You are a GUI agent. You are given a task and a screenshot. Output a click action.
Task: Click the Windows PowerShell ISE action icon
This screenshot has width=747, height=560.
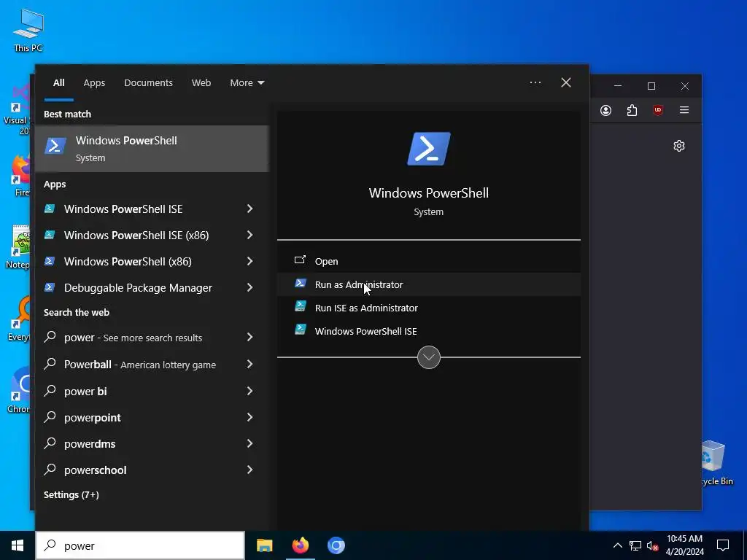[x=300, y=330]
